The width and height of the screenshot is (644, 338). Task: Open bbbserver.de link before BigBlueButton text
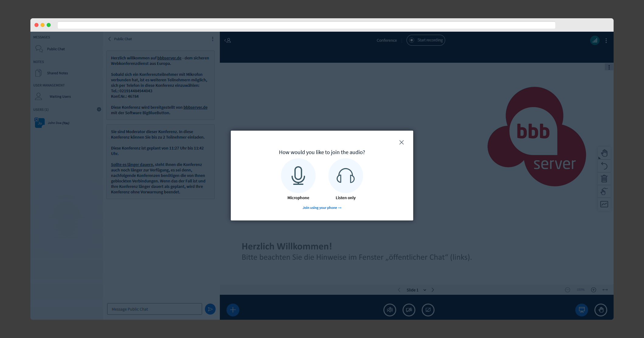[x=196, y=107]
